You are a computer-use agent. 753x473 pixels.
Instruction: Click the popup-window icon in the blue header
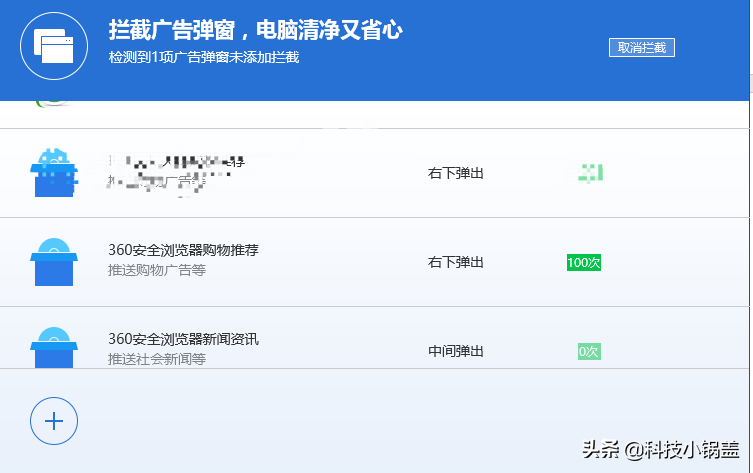click(x=54, y=46)
